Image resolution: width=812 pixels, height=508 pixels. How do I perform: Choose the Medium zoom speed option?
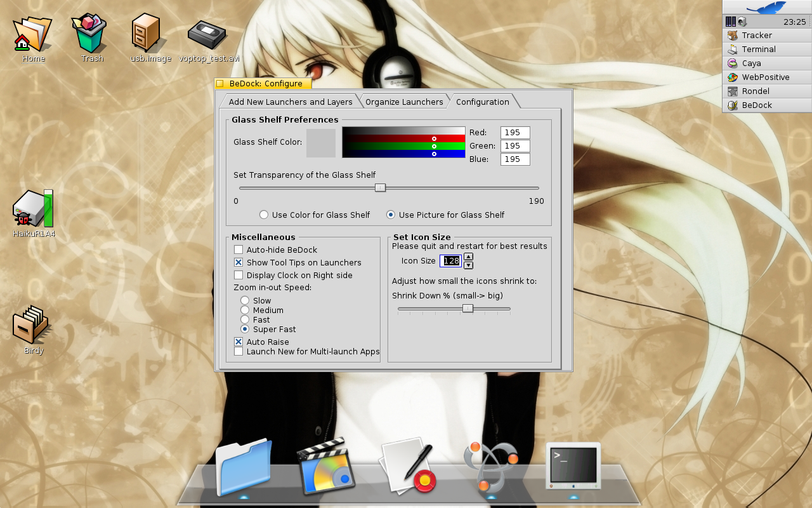(x=244, y=310)
